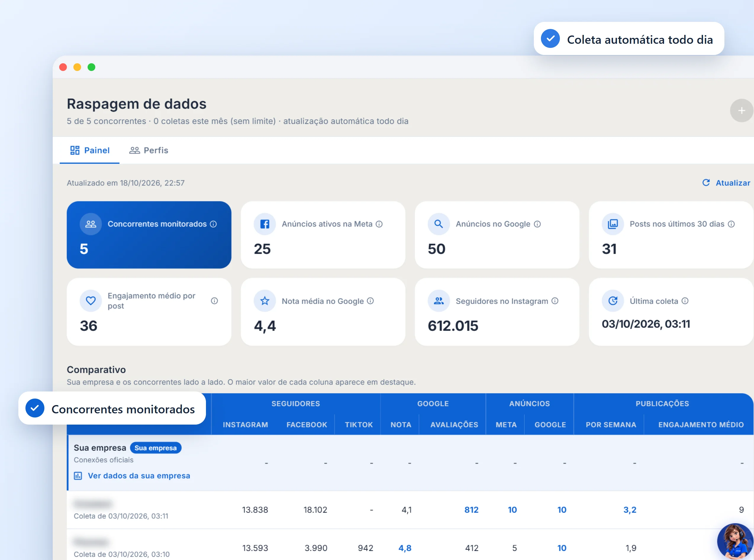This screenshot has height=560, width=754.
Task: Click info icon beside Nota média no Google
Action: (370, 301)
